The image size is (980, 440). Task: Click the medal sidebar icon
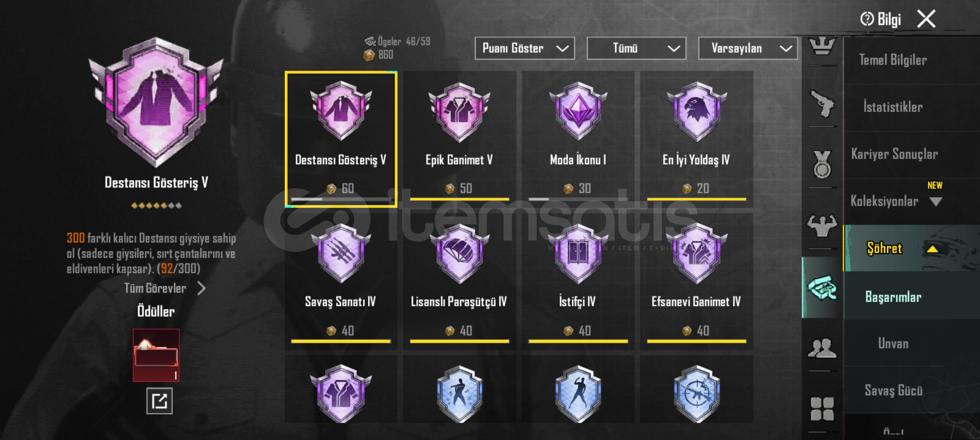pyautogui.click(x=822, y=165)
